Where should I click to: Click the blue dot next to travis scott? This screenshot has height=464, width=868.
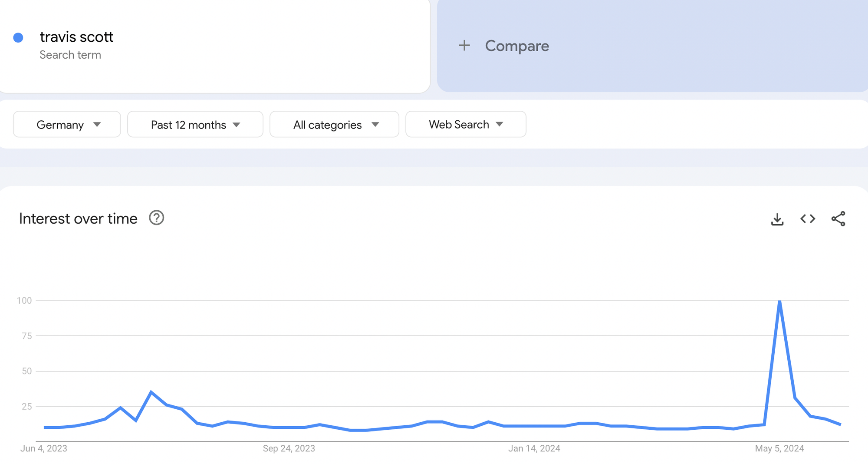(x=18, y=37)
